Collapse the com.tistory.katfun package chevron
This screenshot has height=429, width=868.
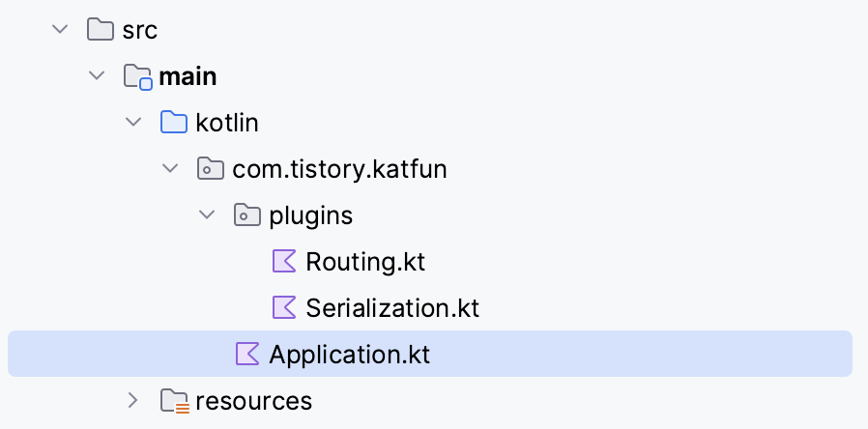pyautogui.click(x=170, y=168)
